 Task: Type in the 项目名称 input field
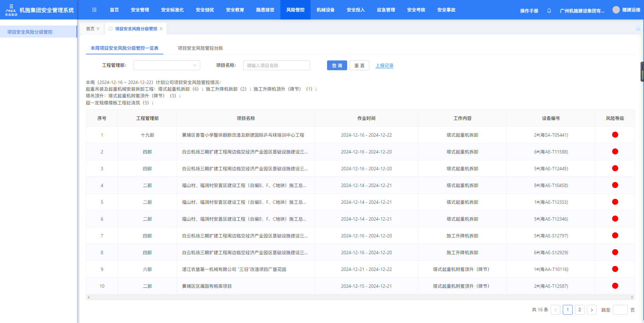276,65
